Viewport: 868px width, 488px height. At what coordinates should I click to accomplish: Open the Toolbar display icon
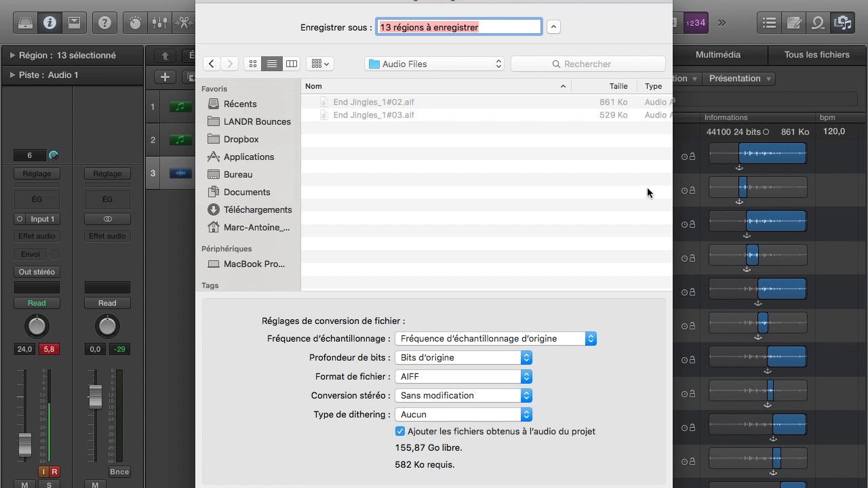[74, 23]
